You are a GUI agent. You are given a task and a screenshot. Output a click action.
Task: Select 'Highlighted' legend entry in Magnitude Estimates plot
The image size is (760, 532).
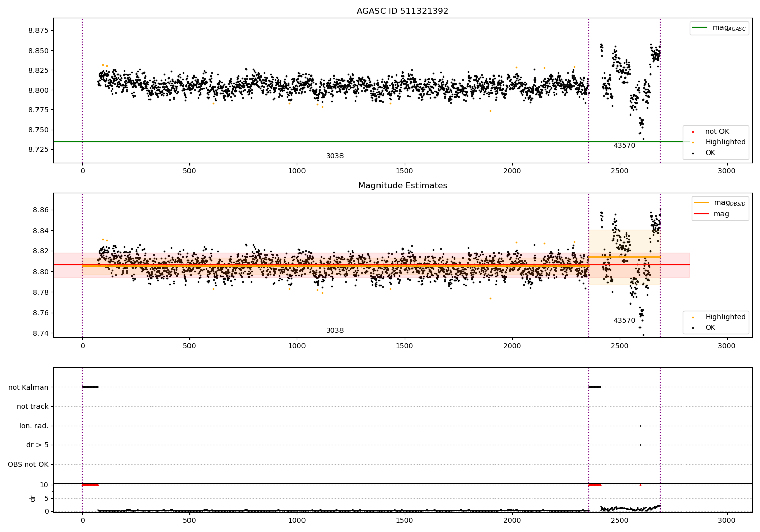click(x=725, y=317)
